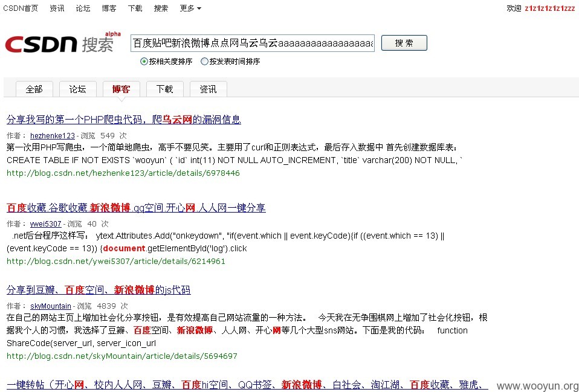
Task: Open URL ending details/5694697
Action: click(x=122, y=356)
